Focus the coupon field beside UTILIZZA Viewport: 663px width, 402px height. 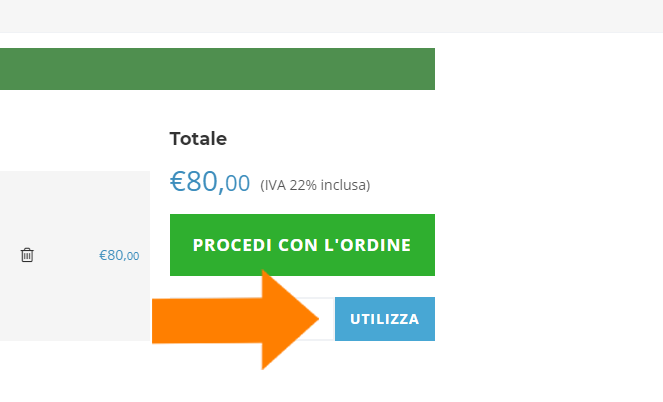tap(327, 319)
